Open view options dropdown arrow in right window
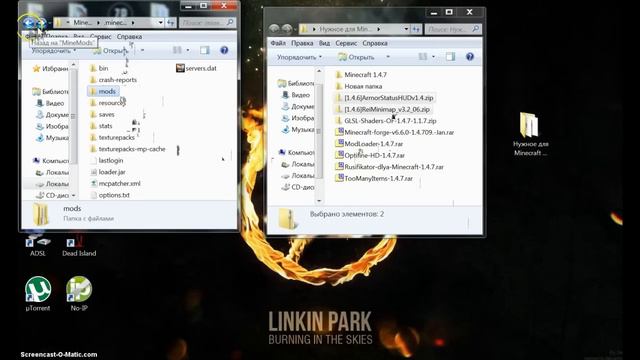Screen dimensions: 640x360 pos(433,57)
